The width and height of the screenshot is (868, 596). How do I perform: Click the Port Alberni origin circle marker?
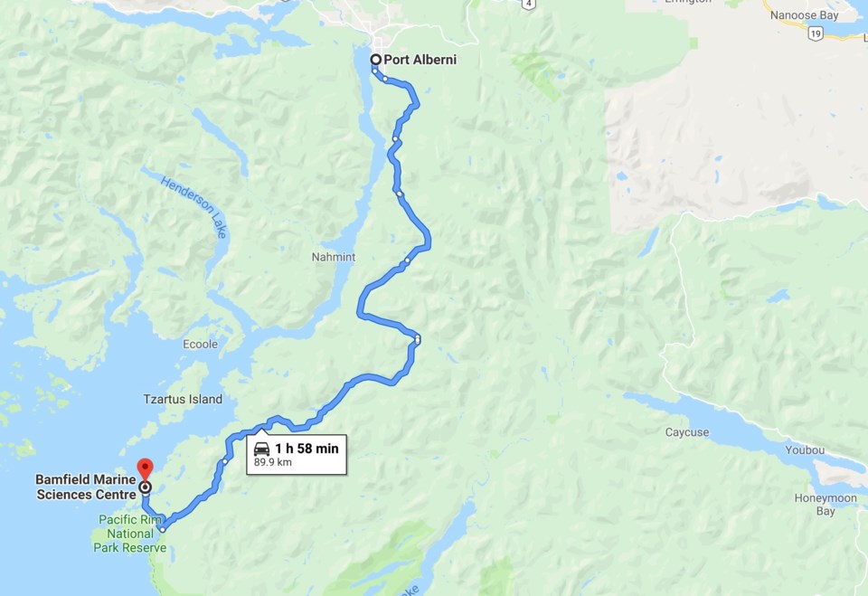376,60
